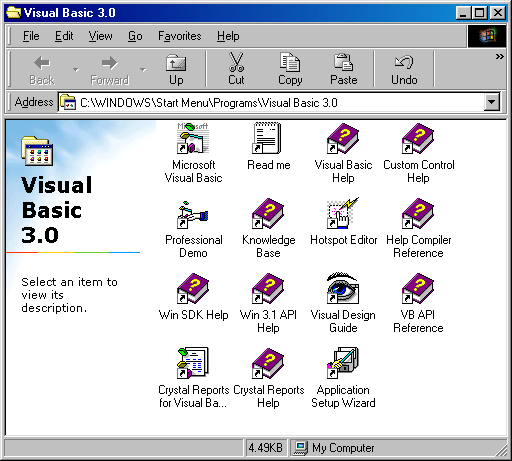Click the Undo toolbar button

(404, 70)
